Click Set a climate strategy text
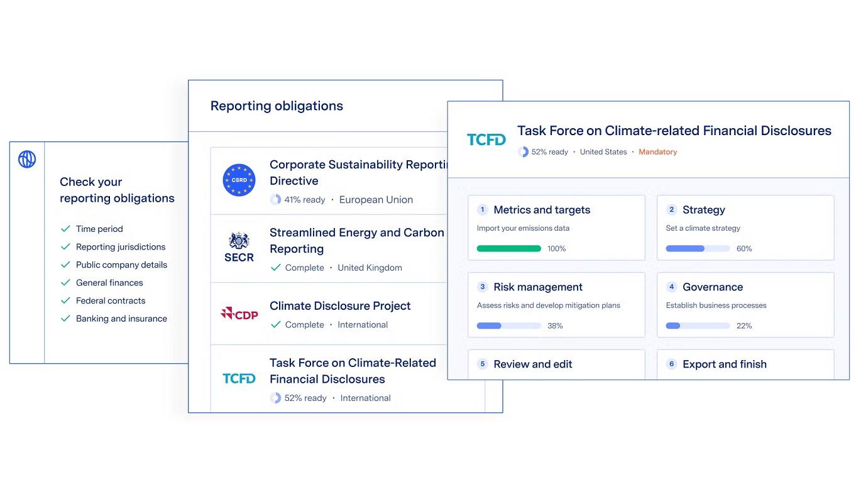The image size is (856, 504). point(703,228)
